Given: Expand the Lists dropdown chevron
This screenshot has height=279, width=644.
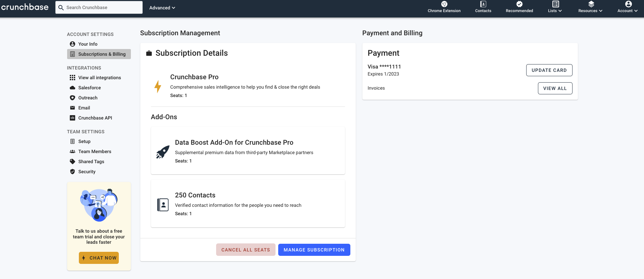Looking at the screenshot, I should 560,11.
